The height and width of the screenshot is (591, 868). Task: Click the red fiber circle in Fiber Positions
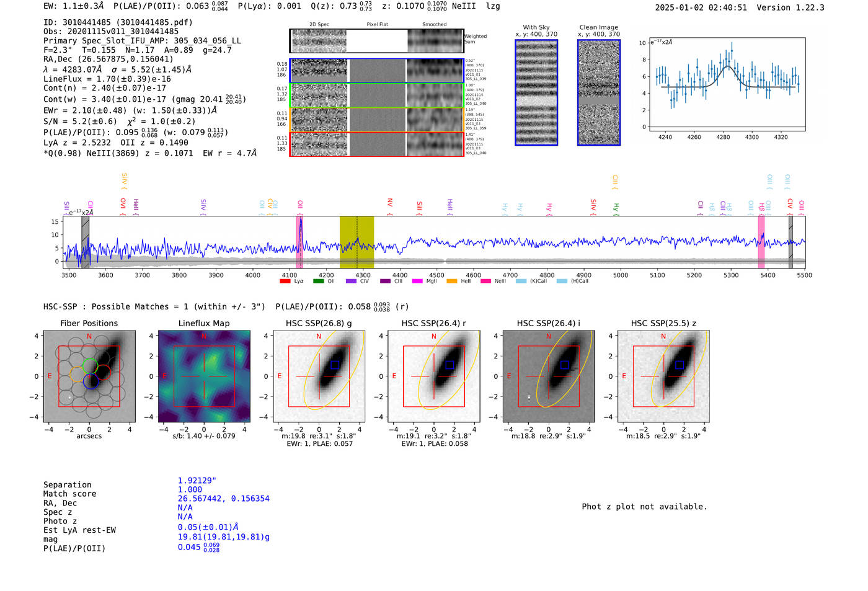pyautogui.click(x=102, y=372)
